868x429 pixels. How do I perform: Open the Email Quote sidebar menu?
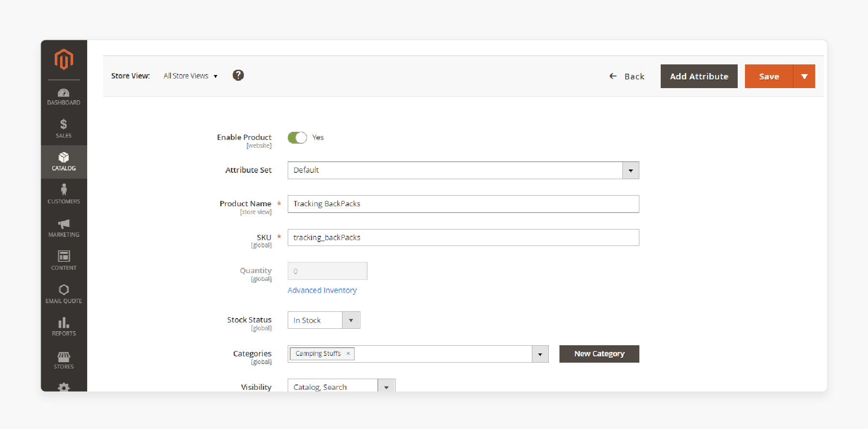[64, 294]
